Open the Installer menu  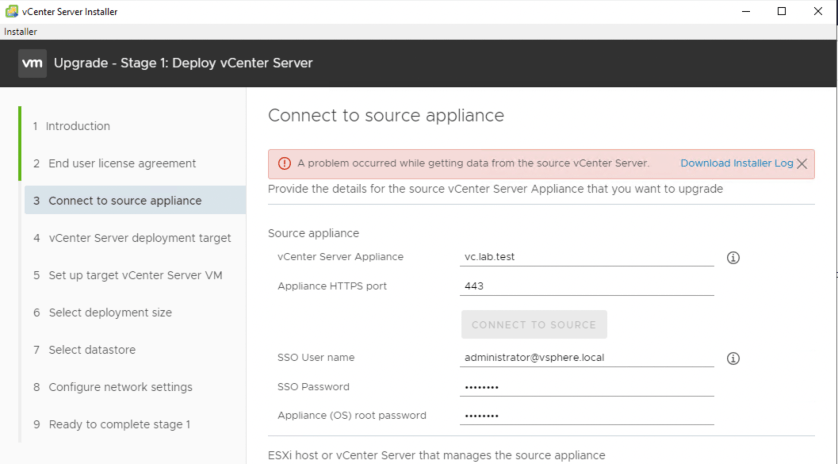point(20,32)
